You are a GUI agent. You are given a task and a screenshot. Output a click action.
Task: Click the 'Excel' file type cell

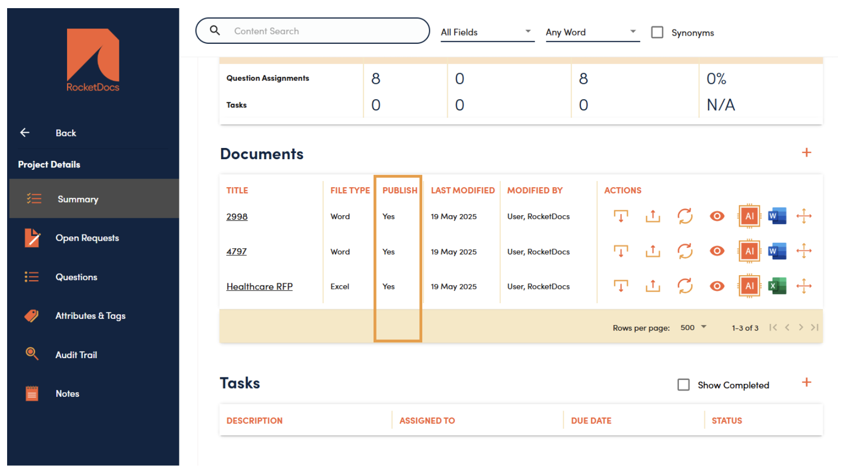340,286
